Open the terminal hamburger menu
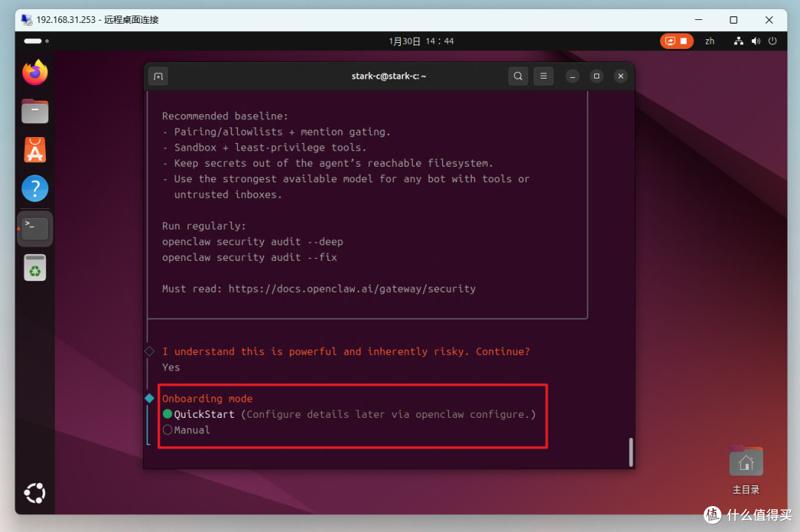This screenshot has width=800, height=532. pos(544,76)
